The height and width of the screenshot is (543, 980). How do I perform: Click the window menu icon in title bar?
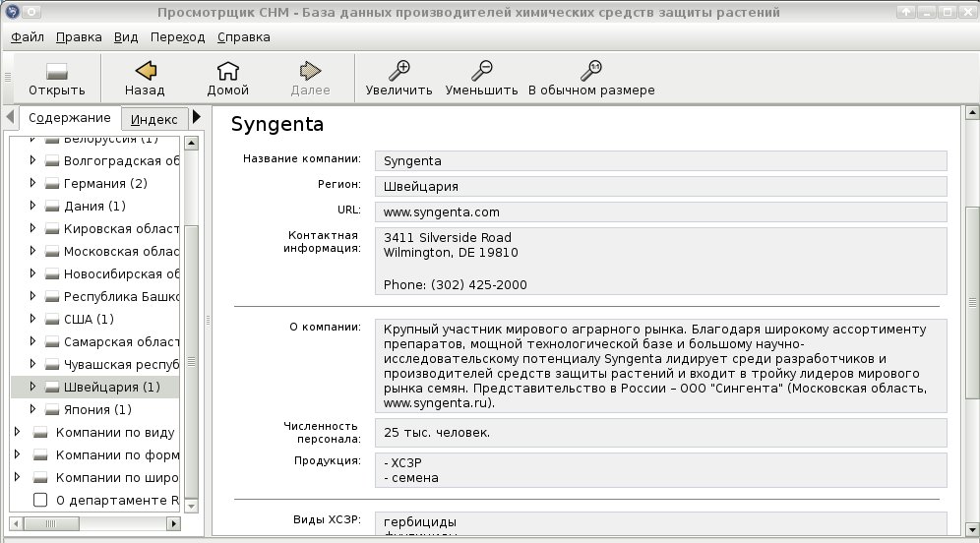click(x=12, y=11)
